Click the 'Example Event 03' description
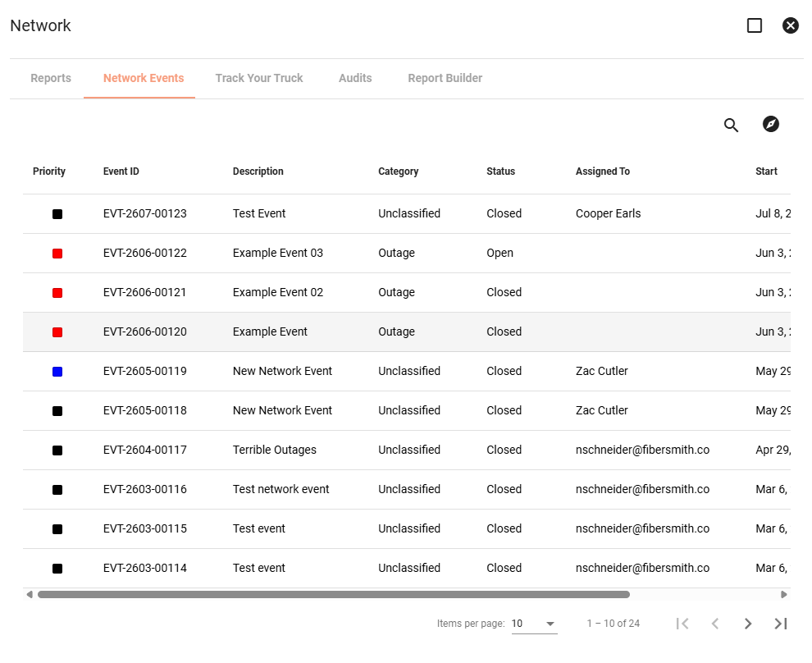 click(277, 253)
